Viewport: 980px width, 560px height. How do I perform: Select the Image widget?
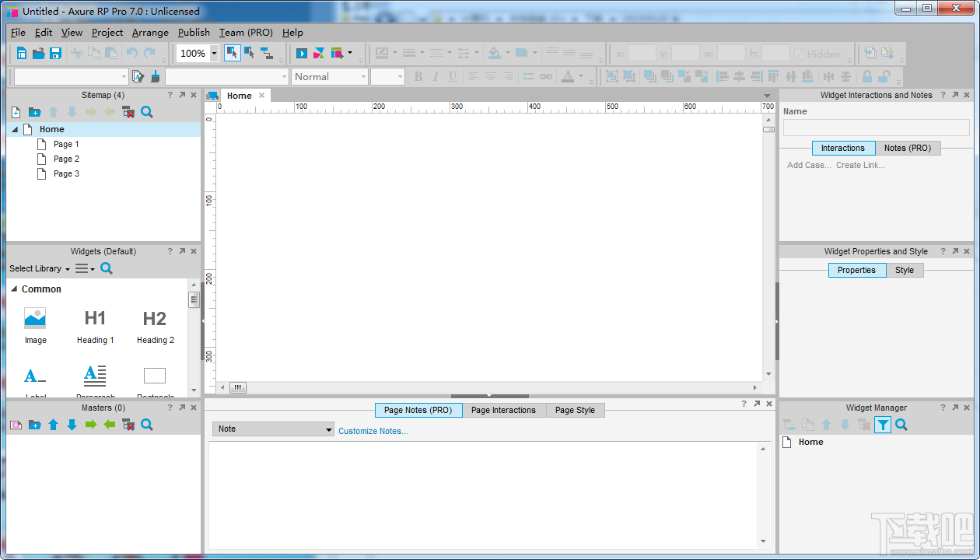click(35, 326)
